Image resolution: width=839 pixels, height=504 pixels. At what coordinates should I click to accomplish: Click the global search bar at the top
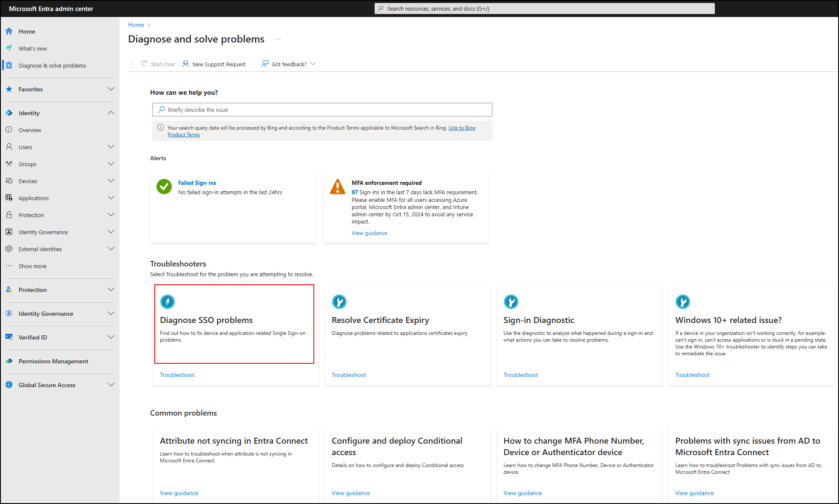pyautogui.click(x=544, y=8)
